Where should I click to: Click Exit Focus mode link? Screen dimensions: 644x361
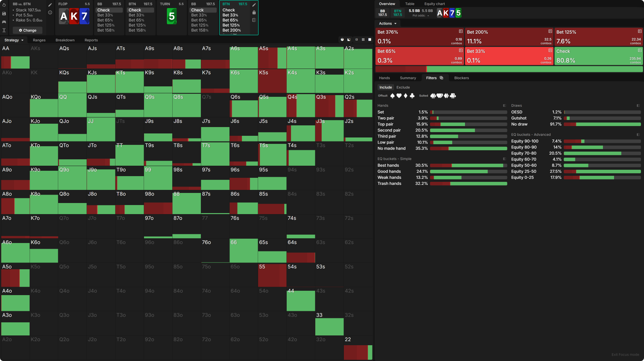(x=625, y=355)
